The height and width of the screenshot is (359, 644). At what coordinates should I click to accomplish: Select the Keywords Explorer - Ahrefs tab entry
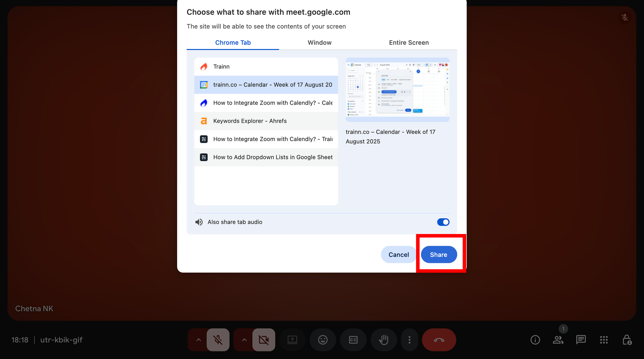pyautogui.click(x=266, y=121)
